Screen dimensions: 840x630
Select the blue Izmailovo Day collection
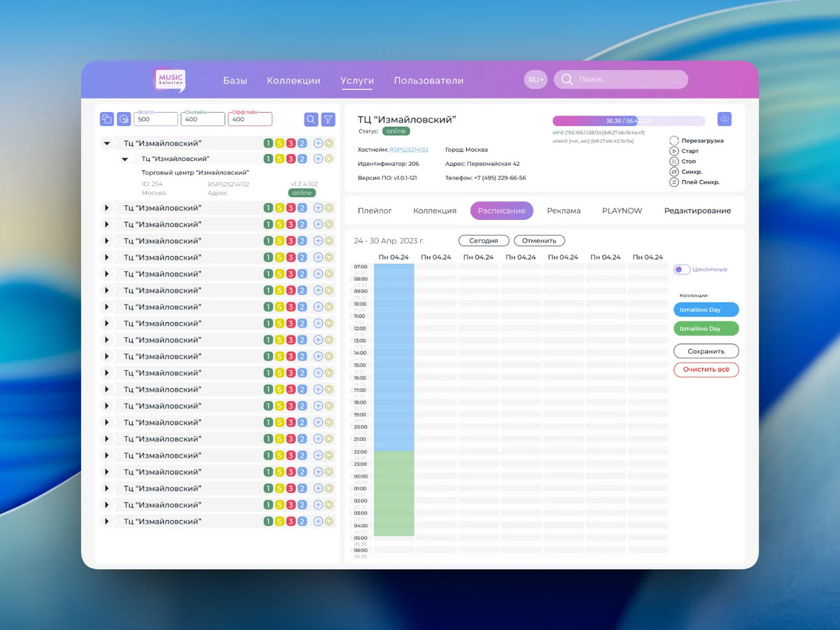tap(706, 309)
